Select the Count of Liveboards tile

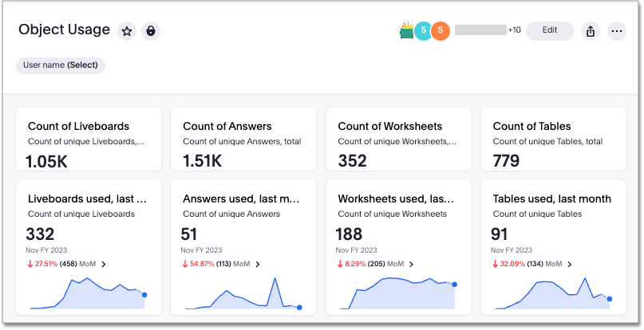88,139
